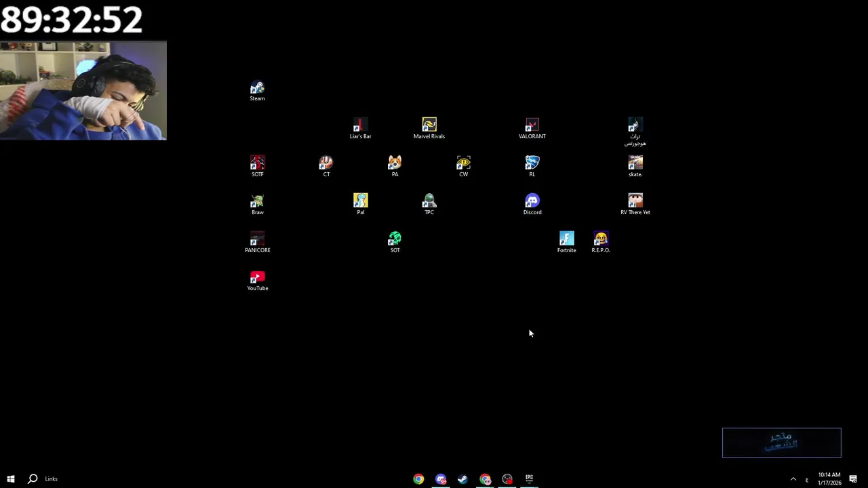Open Chrome with profile avatar in taskbar
Image resolution: width=868 pixels, height=488 pixels.
[x=485, y=479]
